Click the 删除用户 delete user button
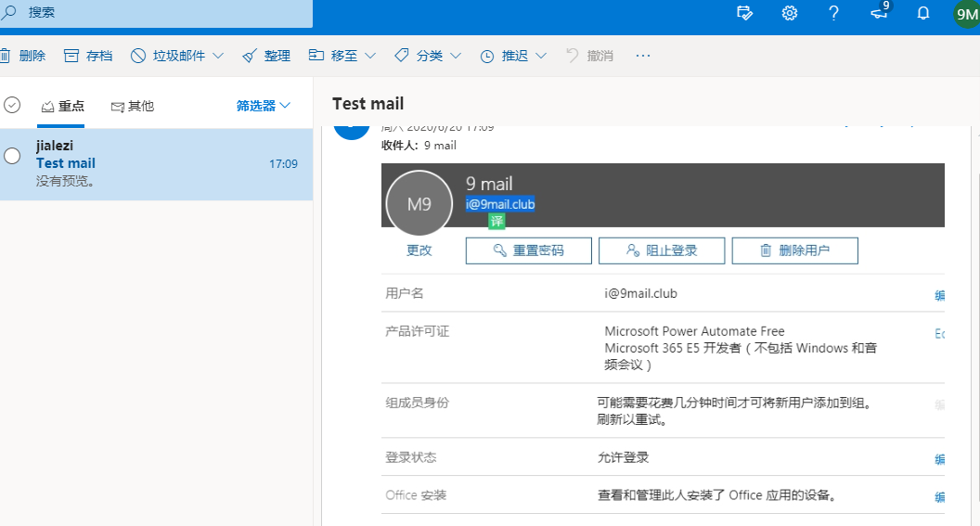Viewport: 980px width, 526px height. pyautogui.click(x=795, y=250)
